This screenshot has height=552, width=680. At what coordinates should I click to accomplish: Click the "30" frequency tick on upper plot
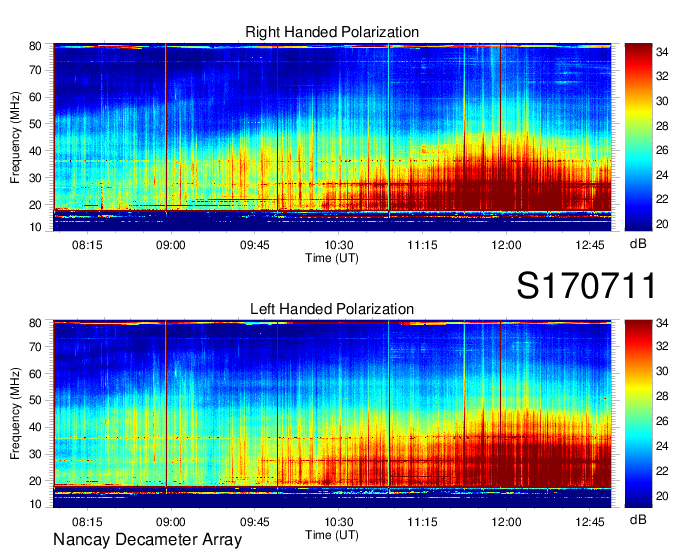click(35, 178)
